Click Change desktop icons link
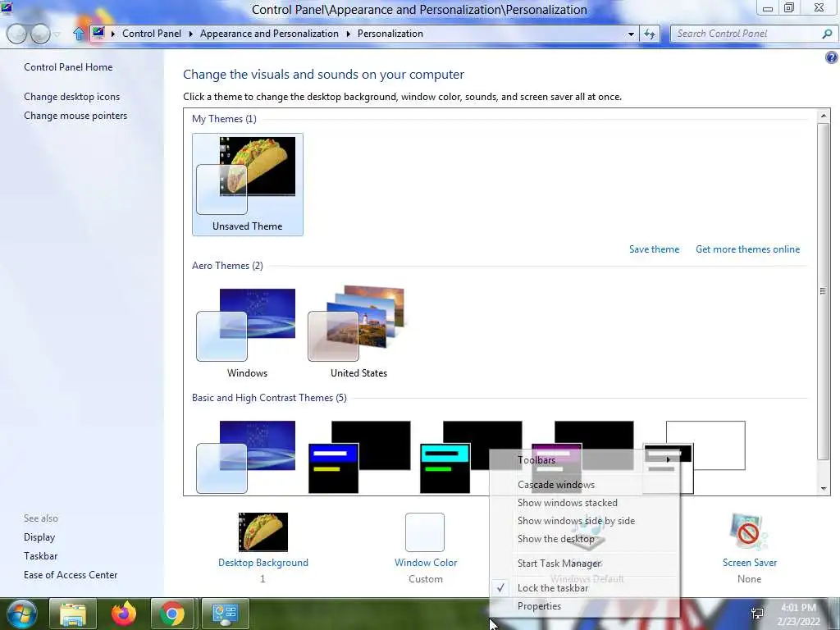The height and width of the screenshot is (630, 840). click(72, 97)
